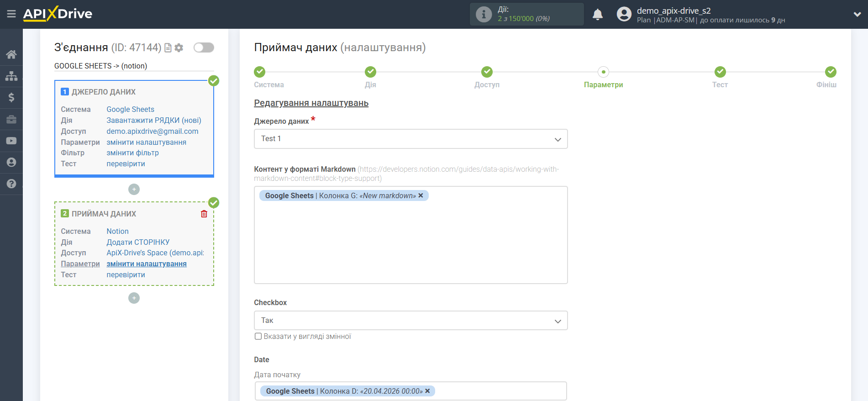Click source перевірити test link
This screenshot has height=401, width=868.
(126, 164)
